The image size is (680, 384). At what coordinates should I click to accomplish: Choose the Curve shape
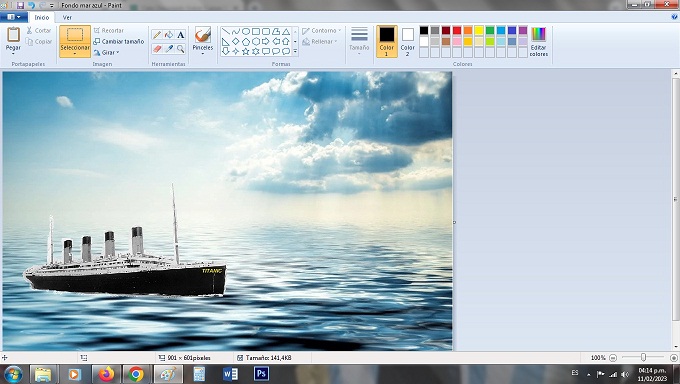tap(235, 31)
